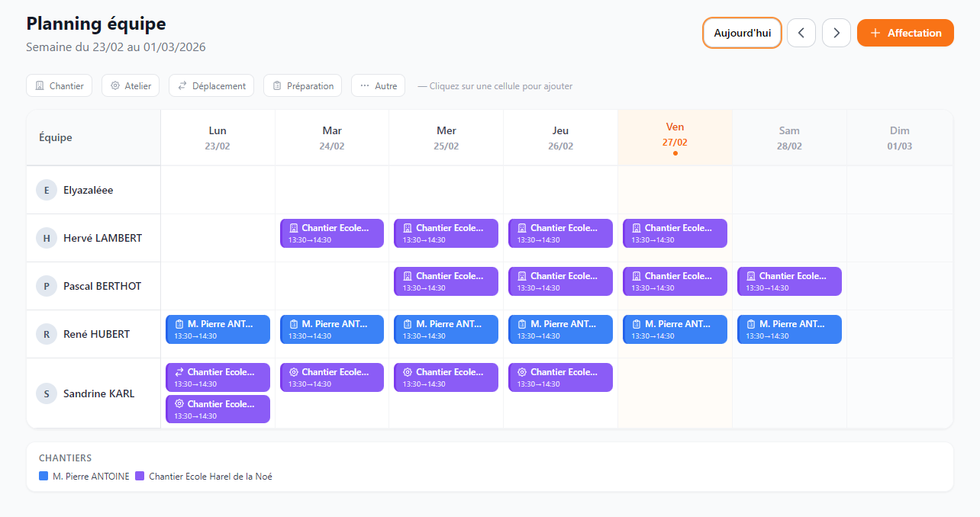Open René HUBERT's Monday M. Pierre ANT assignment

coord(218,329)
